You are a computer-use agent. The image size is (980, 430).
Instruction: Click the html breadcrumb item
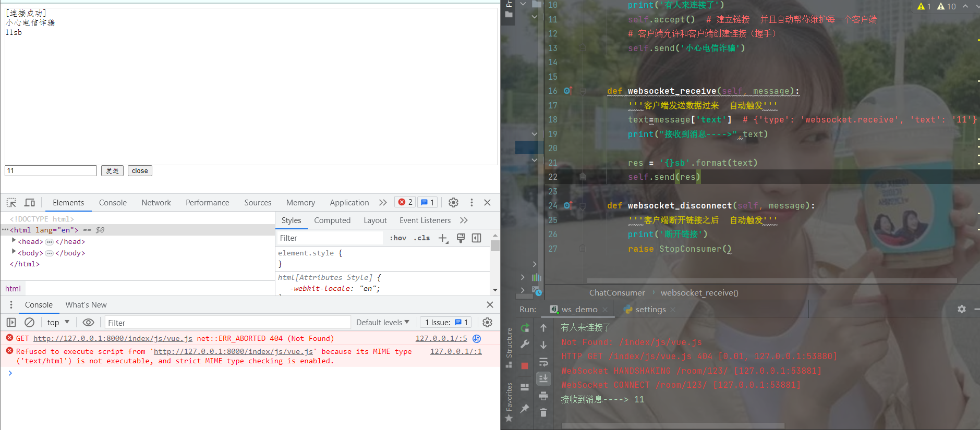click(13, 289)
